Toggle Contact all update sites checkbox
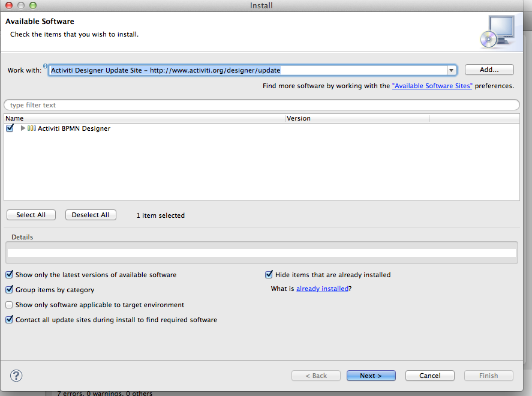The image size is (532, 396). tap(10, 320)
